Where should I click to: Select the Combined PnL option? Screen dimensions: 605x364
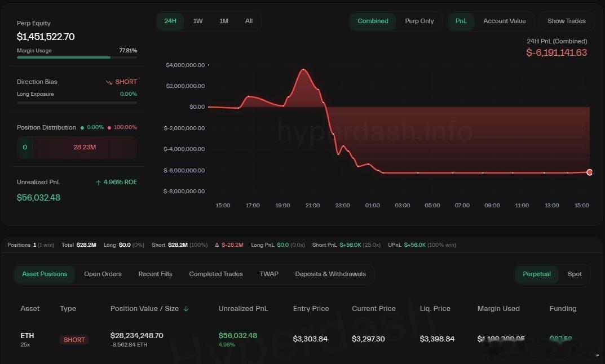coord(372,21)
